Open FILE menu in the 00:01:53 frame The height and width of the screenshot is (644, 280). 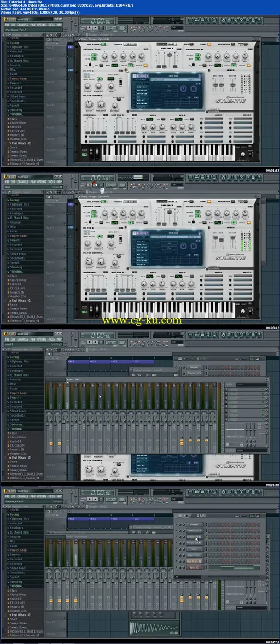coord(8,25)
